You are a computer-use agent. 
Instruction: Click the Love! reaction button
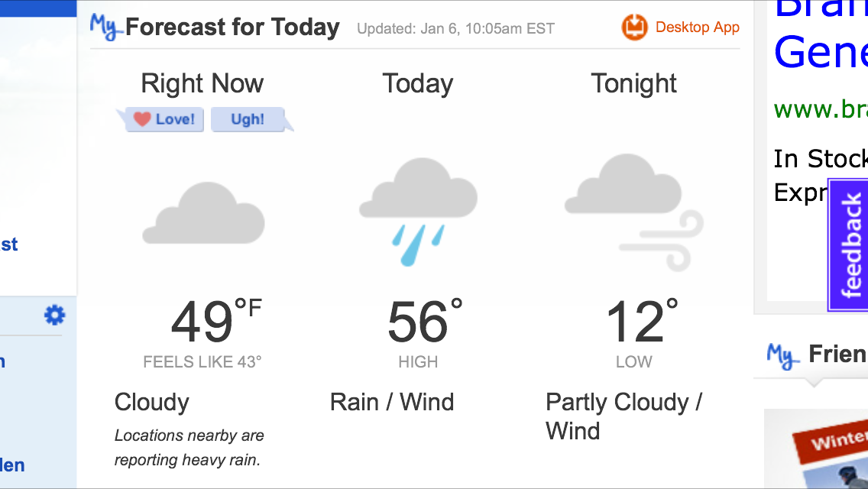pos(165,119)
